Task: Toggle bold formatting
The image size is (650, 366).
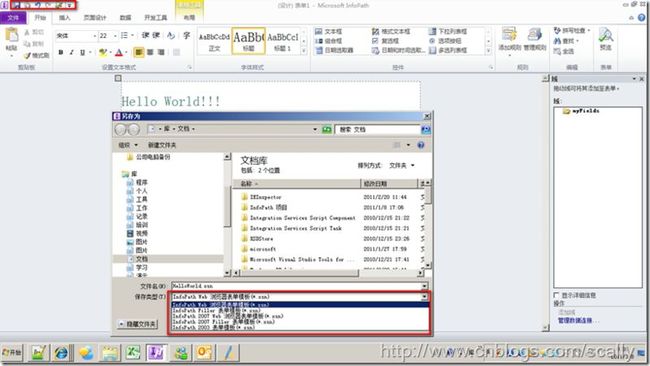Action: (x=61, y=52)
